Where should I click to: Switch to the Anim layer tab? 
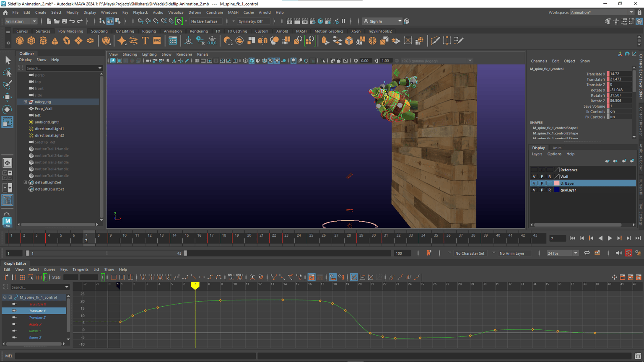tap(557, 148)
